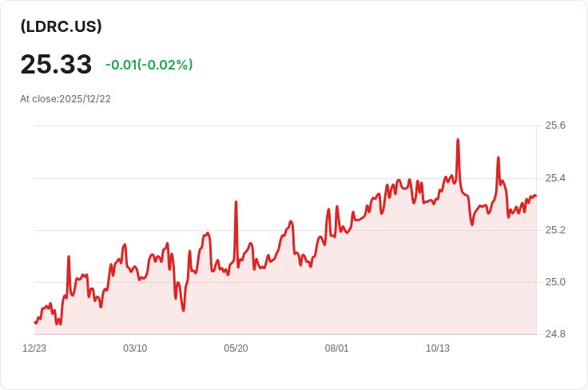The image size is (588, 390).
Task: Click the 10/13 x-axis date label
Action: coord(438,348)
